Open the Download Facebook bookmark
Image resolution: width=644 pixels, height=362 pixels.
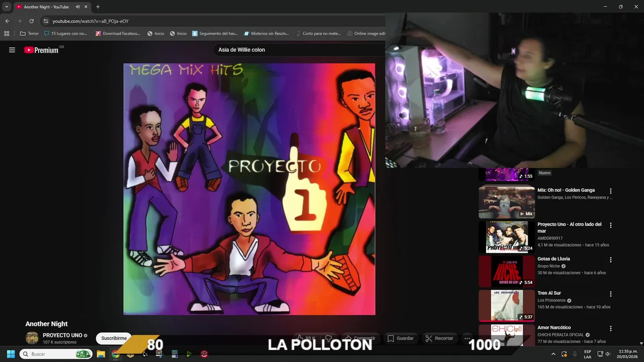(x=118, y=34)
